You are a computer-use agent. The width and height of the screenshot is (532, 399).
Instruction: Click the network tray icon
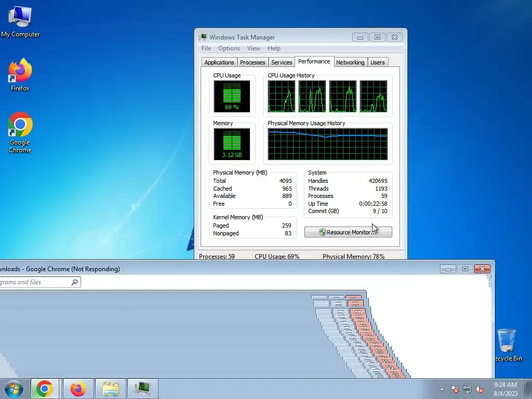[467, 389]
